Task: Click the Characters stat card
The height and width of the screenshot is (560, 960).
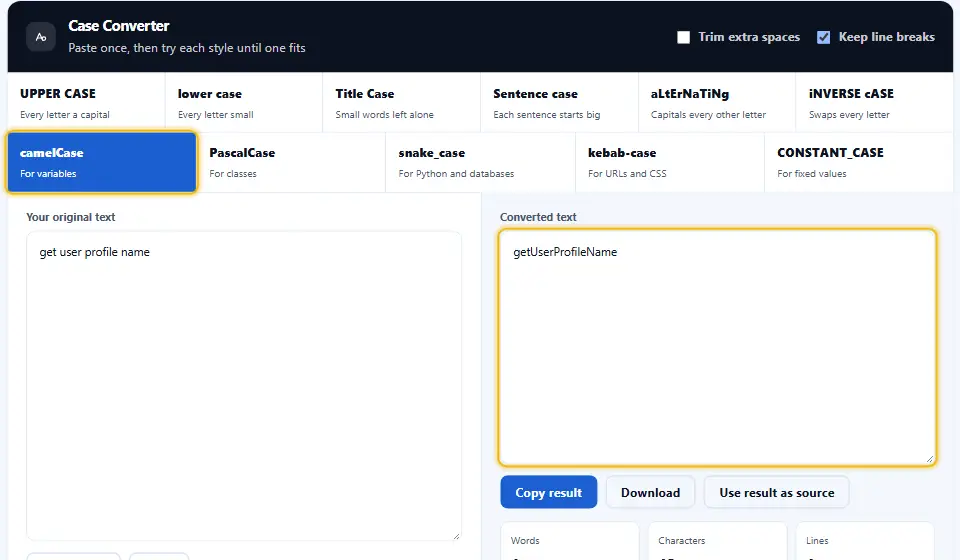Action: coord(717,541)
